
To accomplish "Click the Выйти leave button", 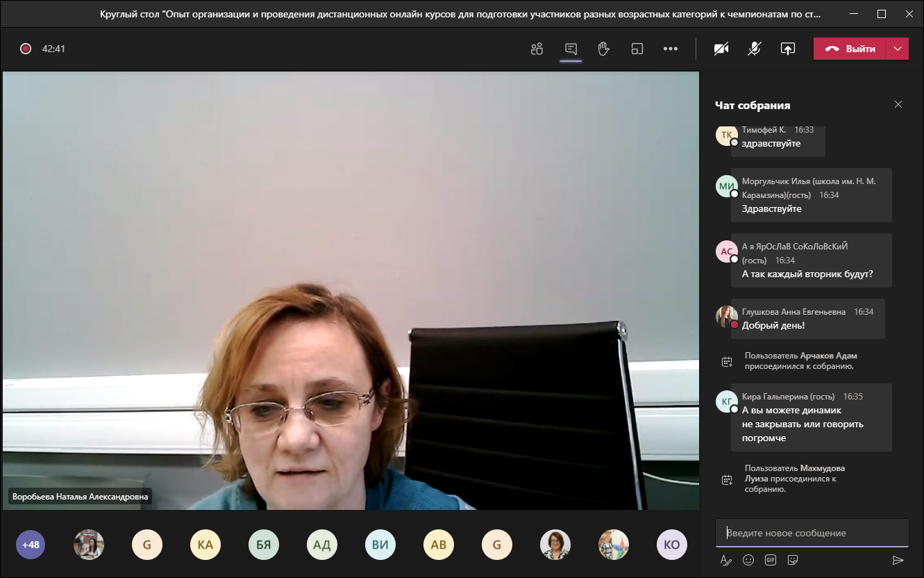I will tap(850, 49).
